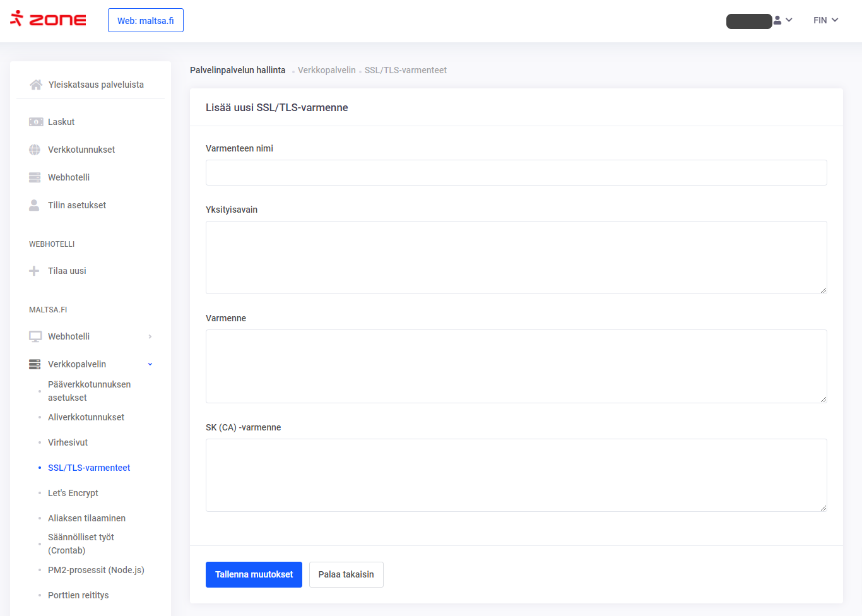Click the Tallenna muutokset button

coord(254,574)
